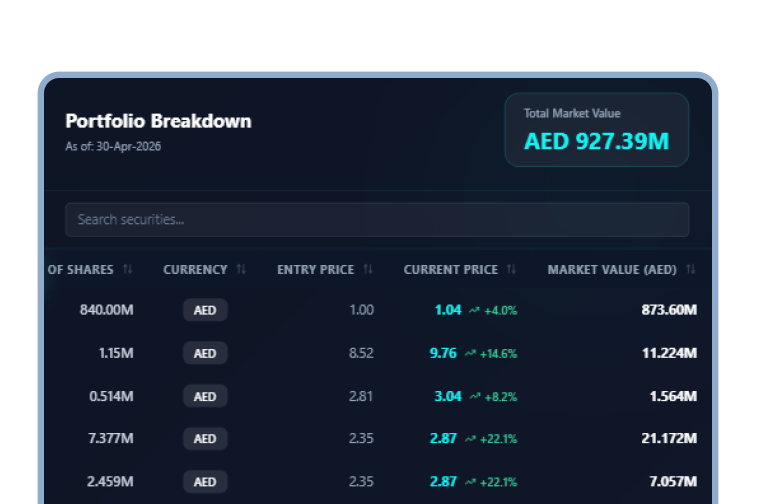Click market value 11.224M
Viewport: 758px width, 504px height.
coord(669,353)
